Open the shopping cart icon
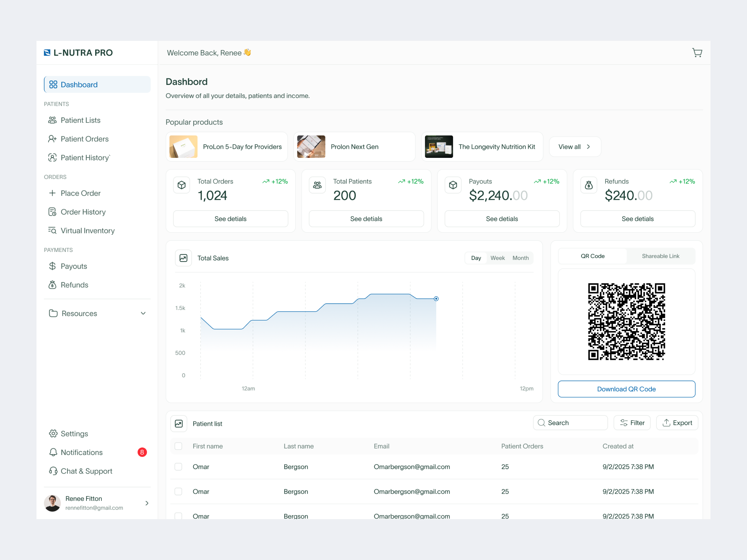Viewport: 747px width, 560px height. point(697,52)
